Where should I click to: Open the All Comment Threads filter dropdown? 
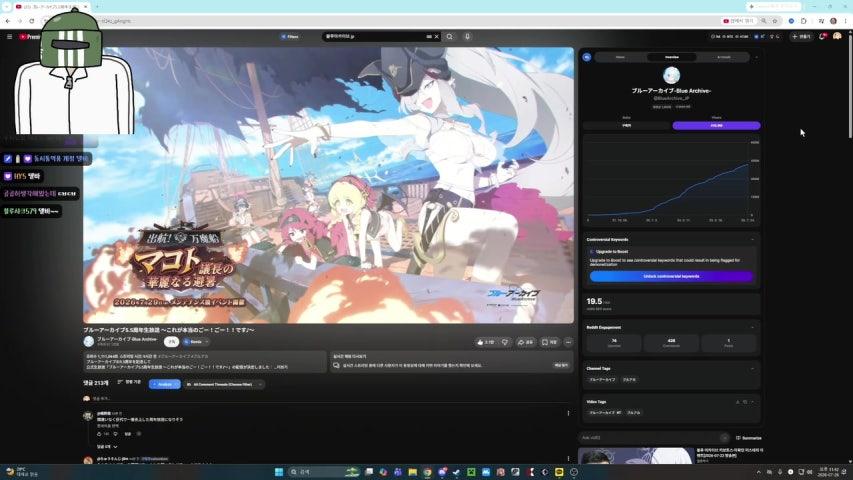click(x=224, y=384)
